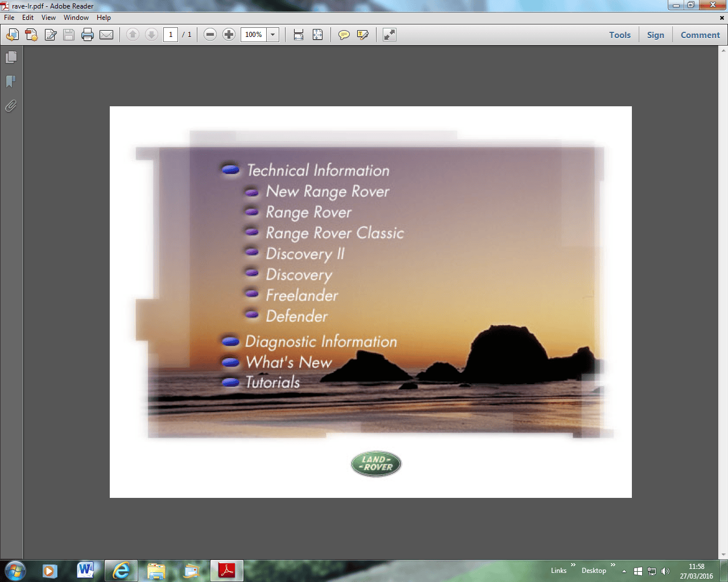Open the Diagnostic Information link
The image size is (728, 582).
[x=321, y=342]
